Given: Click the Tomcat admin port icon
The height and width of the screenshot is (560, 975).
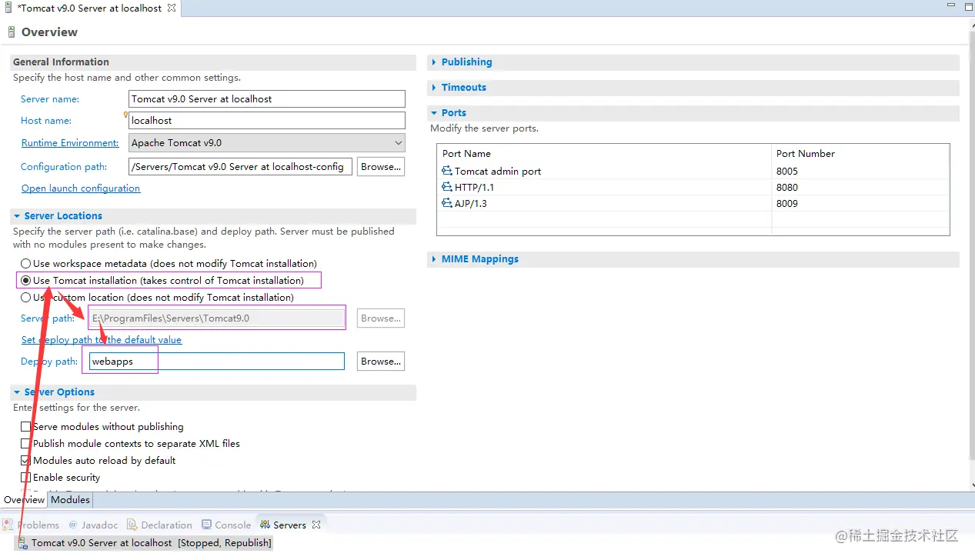Looking at the screenshot, I should pos(447,171).
